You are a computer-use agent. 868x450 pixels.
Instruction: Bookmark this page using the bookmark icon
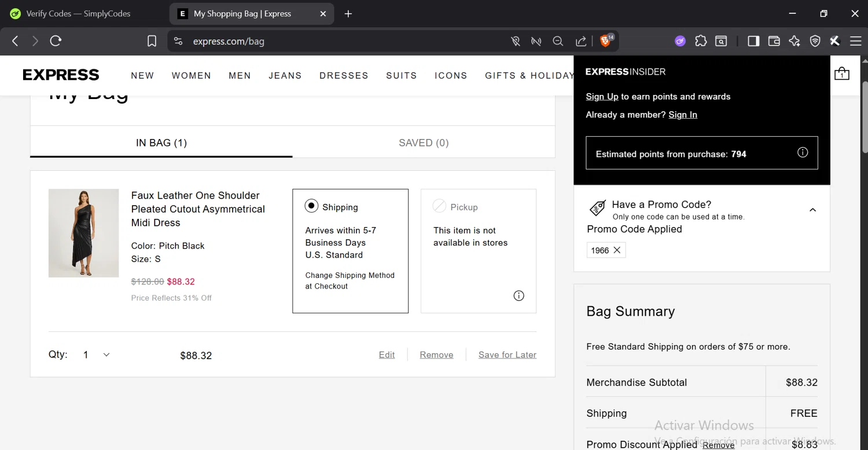(x=152, y=41)
